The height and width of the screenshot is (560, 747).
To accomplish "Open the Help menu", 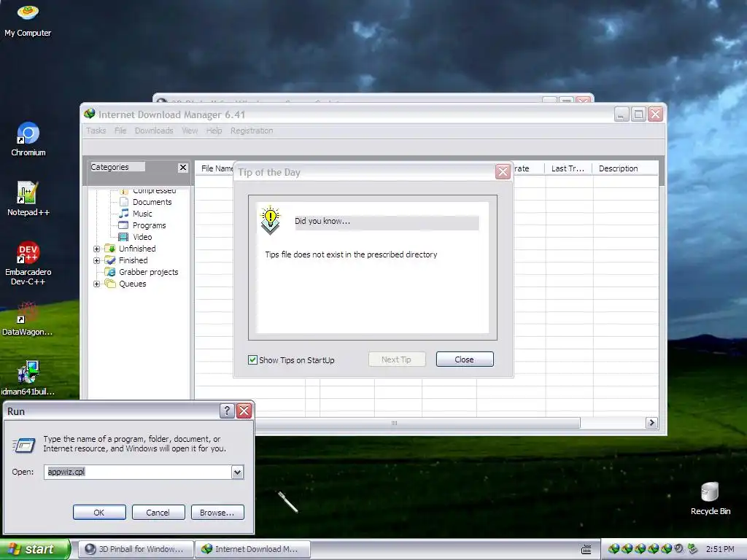I will click(214, 131).
